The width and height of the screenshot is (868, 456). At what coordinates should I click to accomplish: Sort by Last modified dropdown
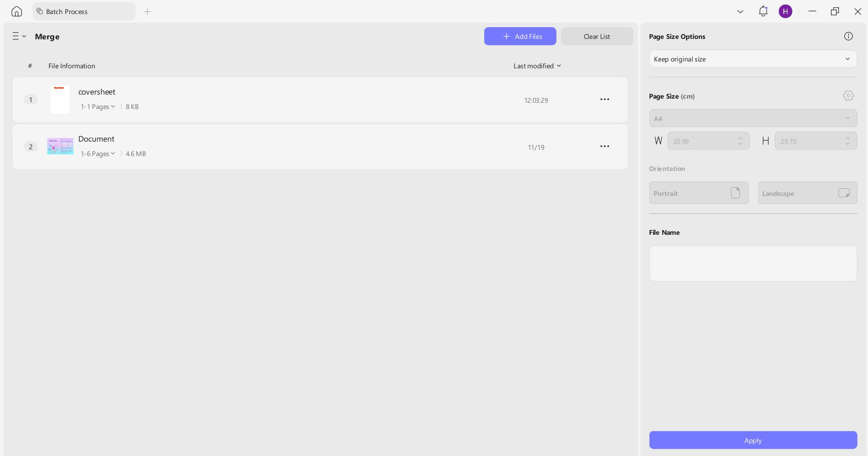pyautogui.click(x=537, y=66)
